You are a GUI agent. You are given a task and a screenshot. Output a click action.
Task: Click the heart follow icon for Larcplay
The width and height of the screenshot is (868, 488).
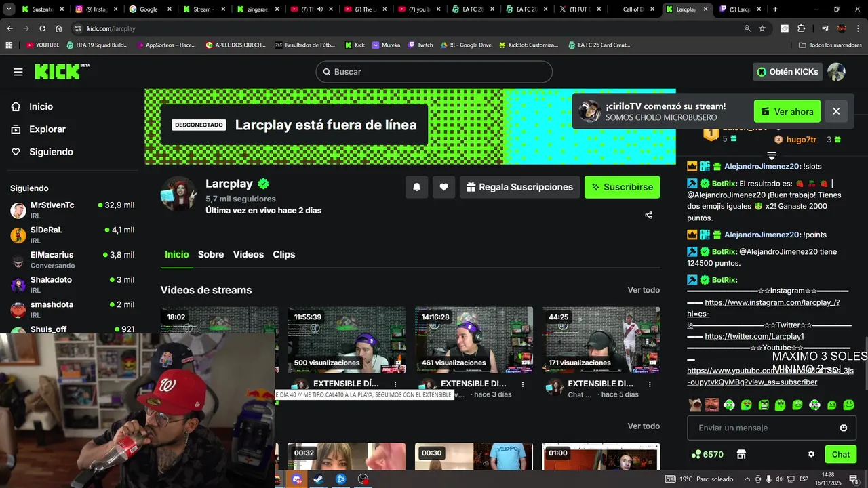point(443,187)
